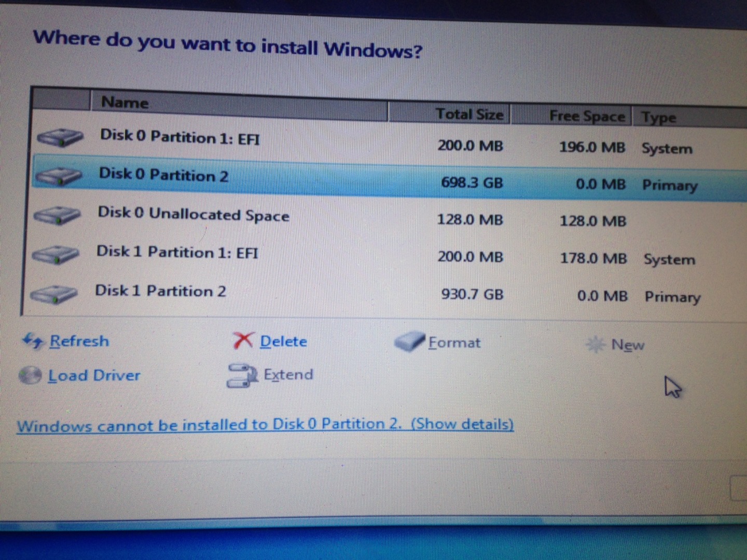Select the Disk 1 Partition 2 row
747x560 pixels.
tap(389, 294)
